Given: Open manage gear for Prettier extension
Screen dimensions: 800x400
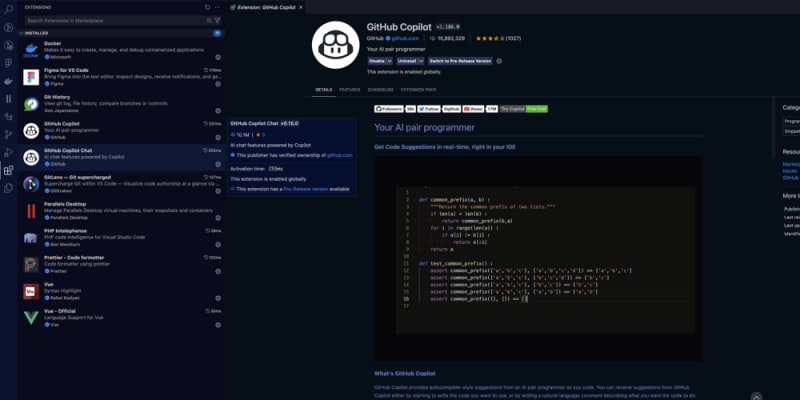Looking at the screenshot, I should click(218, 271).
